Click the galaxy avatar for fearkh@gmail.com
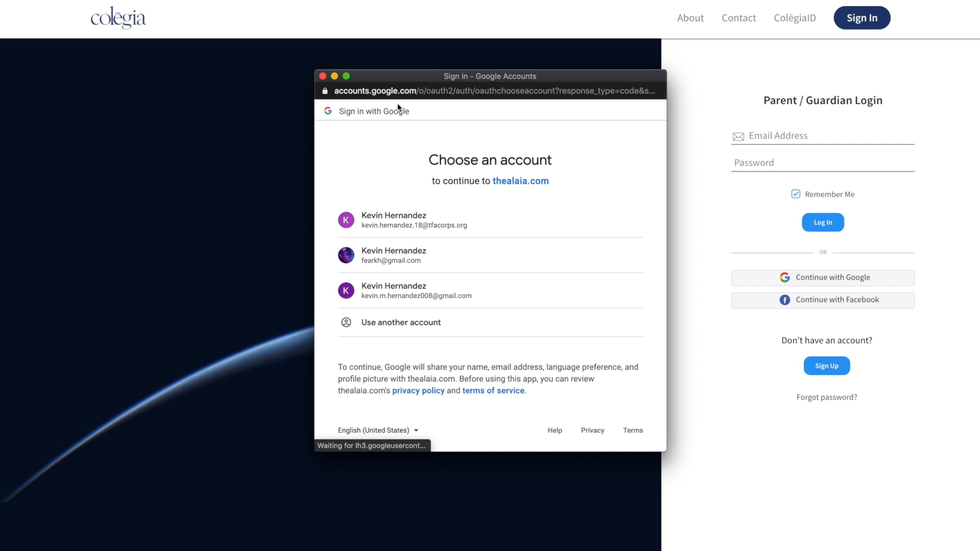980x551 pixels. coord(346,255)
